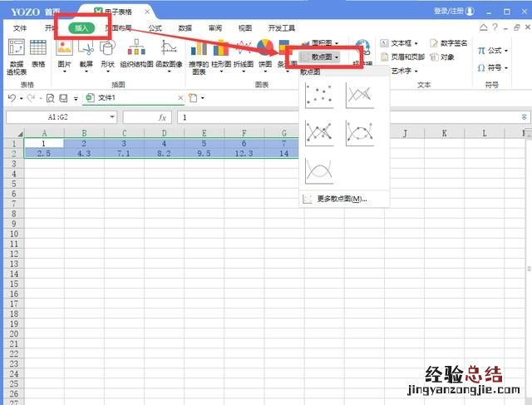Image resolution: width=532 pixels, height=405 pixels.
Task: Click the select-all corner of the sheet
Action: (20, 133)
